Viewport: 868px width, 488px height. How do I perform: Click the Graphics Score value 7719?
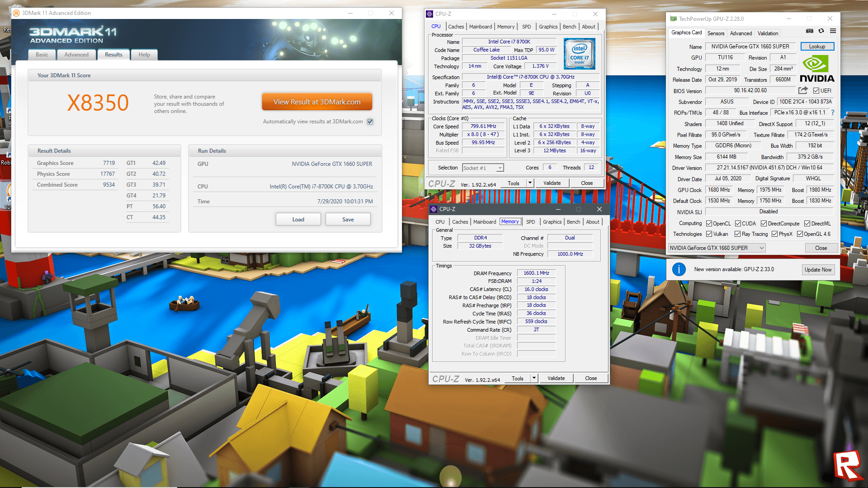tap(109, 163)
